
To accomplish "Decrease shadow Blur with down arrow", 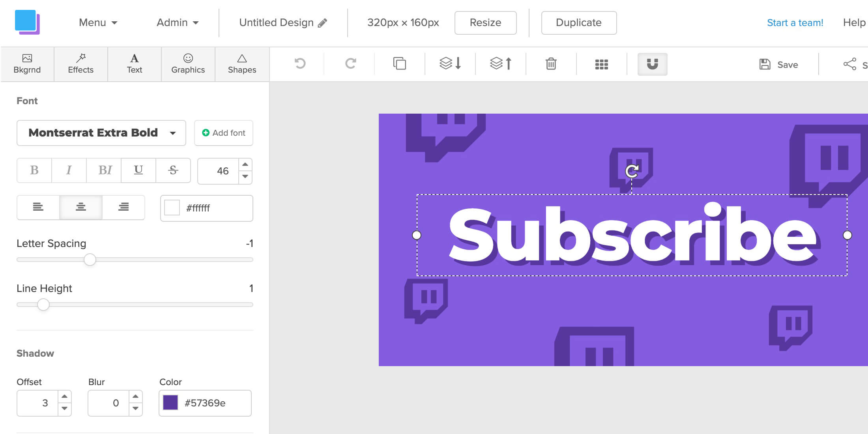I will point(136,409).
